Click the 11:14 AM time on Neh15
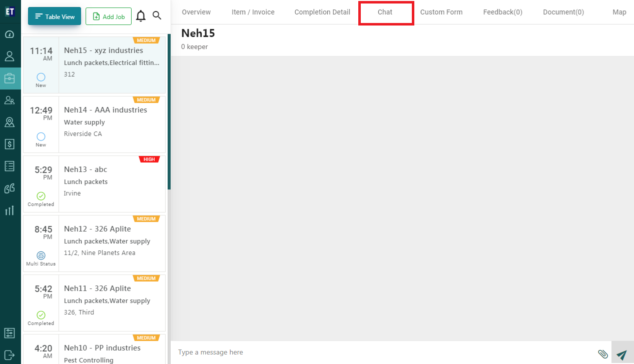Screen dimensions: 634x364 click(41, 53)
